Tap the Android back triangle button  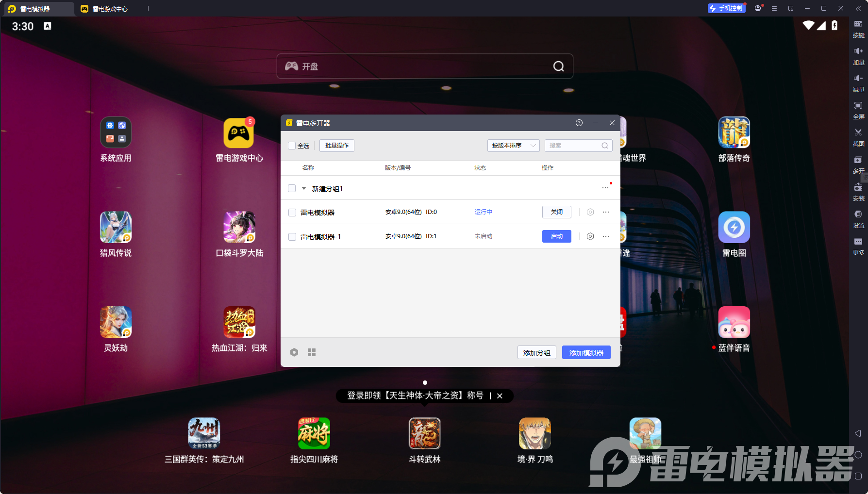[x=858, y=433]
